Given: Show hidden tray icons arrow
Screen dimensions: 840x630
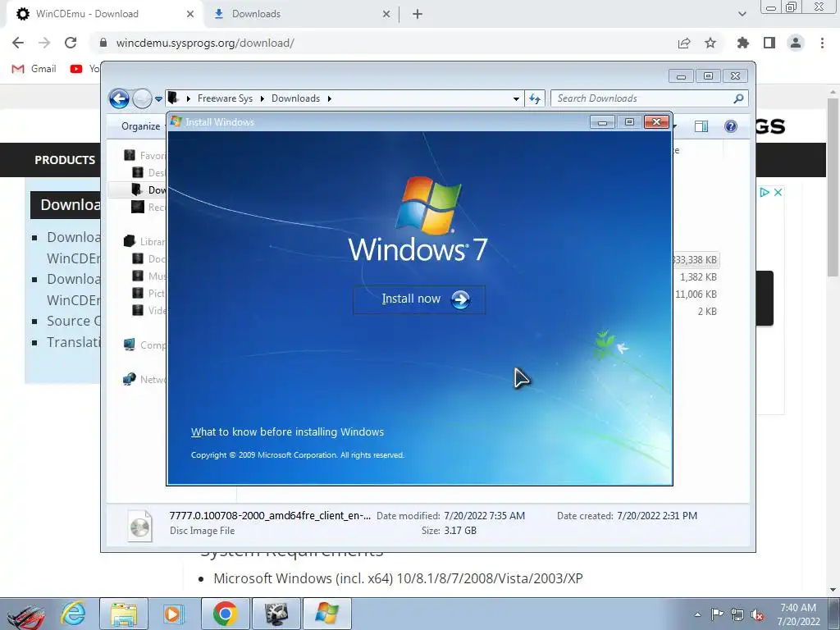Looking at the screenshot, I should point(697,614).
